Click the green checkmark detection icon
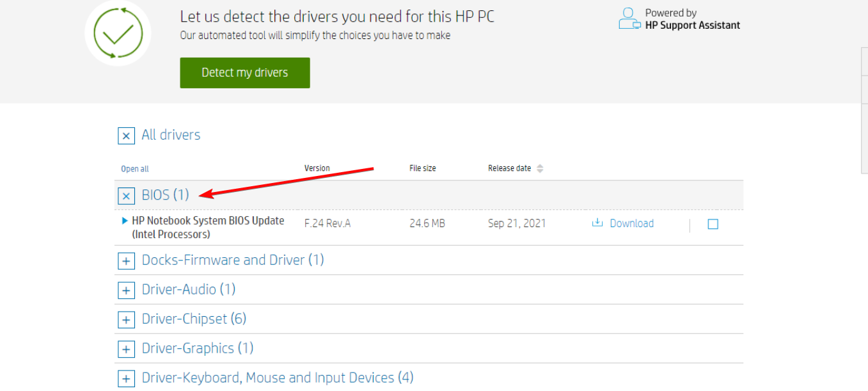This screenshot has height=391, width=868. click(118, 33)
